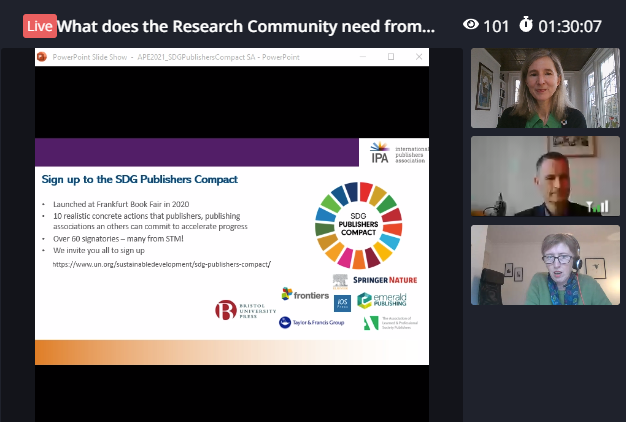Click the Taylor & Francis Group logo
Screen dimensions: 626x422
[x=312, y=322]
